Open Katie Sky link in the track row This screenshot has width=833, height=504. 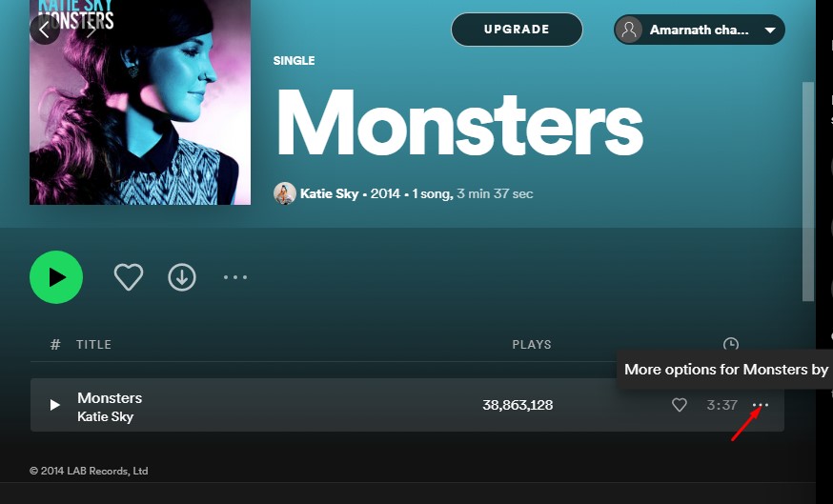click(105, 416)
